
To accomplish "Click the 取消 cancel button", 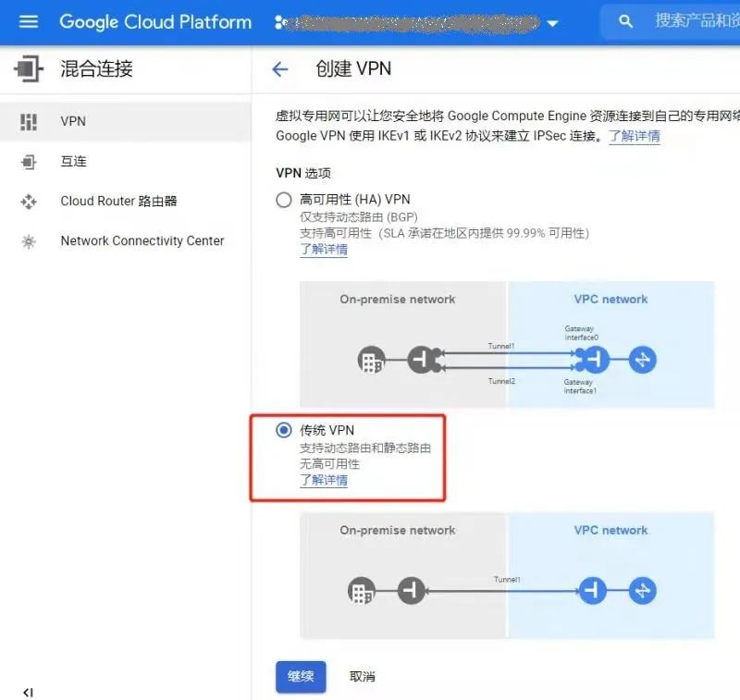I will click(x=362, y=677).
